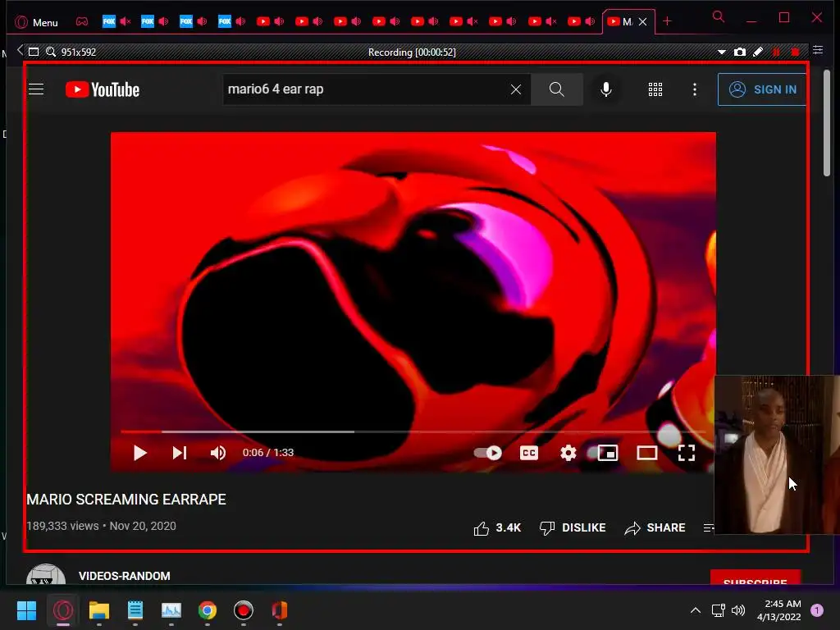Show hidden system tray icons
Screen dimensions: 840x630
pyautogui.click(x=696, y=610)
